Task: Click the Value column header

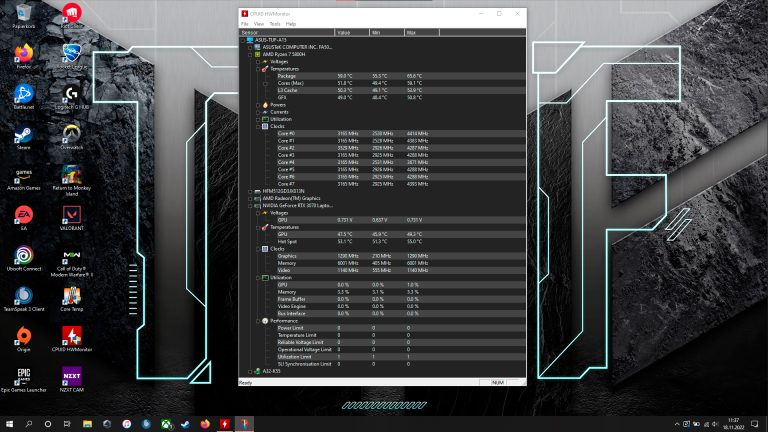Action: coord(345,32)
